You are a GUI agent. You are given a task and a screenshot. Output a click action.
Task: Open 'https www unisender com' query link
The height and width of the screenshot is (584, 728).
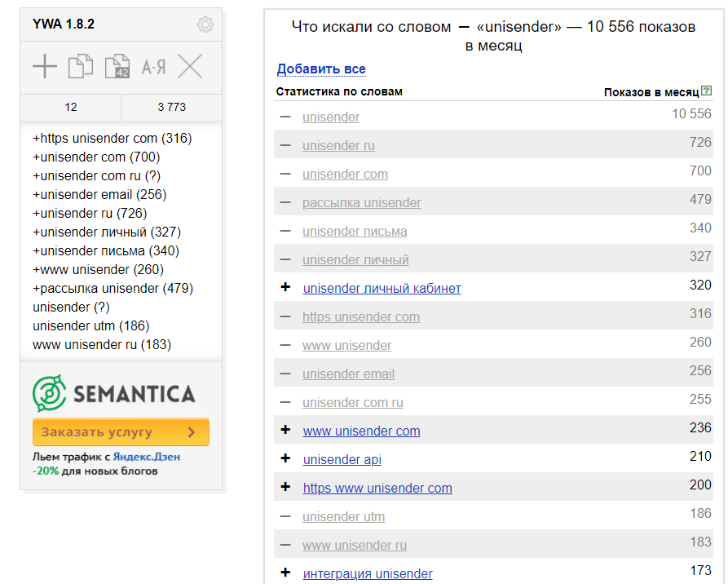coord(377,488)
